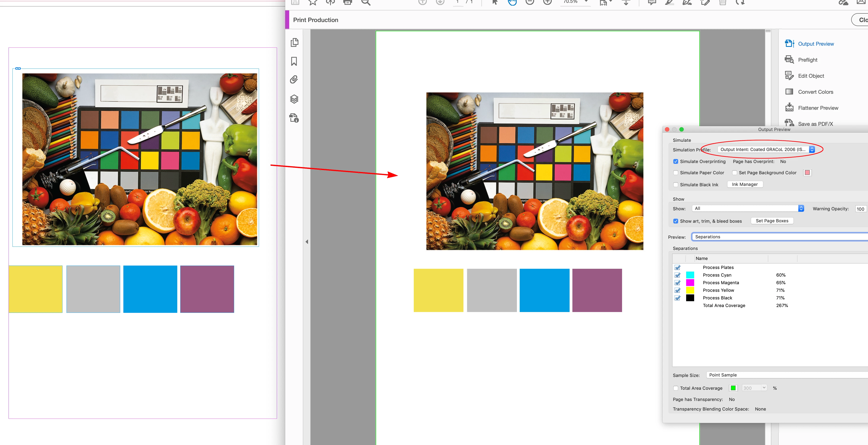Uncheck the Process Magenta plate

coord(678,283)
